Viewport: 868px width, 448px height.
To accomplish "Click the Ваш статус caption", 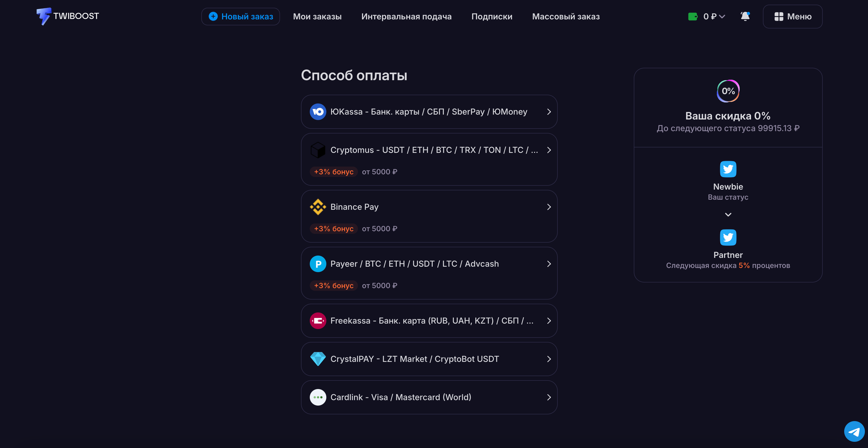I will pyautogui.click(x=728, y=197).
